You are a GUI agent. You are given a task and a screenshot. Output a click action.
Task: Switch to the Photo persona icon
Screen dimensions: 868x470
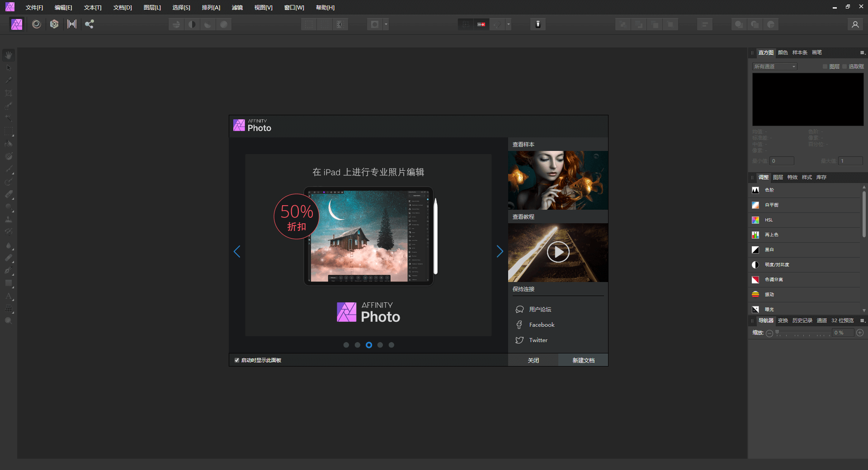click(17, 24)
